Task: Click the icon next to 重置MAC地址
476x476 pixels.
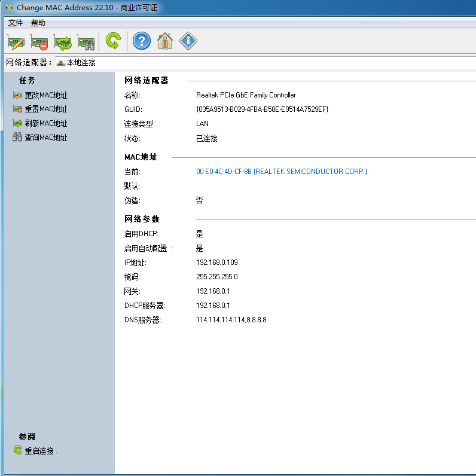Action: coord(17,109)
